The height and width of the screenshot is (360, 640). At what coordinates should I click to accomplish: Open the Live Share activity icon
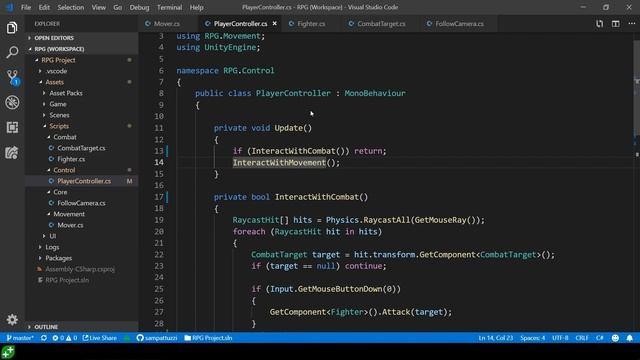pos(12,153)
